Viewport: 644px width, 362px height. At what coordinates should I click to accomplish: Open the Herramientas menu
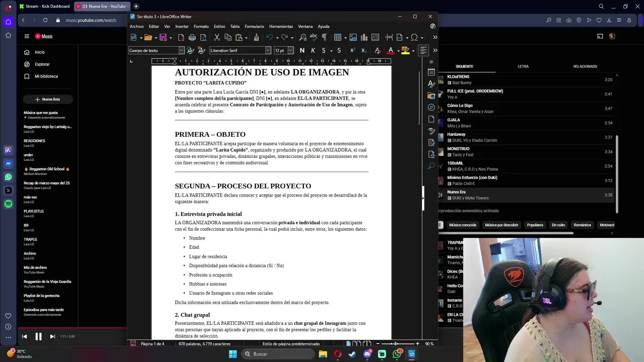tap(281, 26)
